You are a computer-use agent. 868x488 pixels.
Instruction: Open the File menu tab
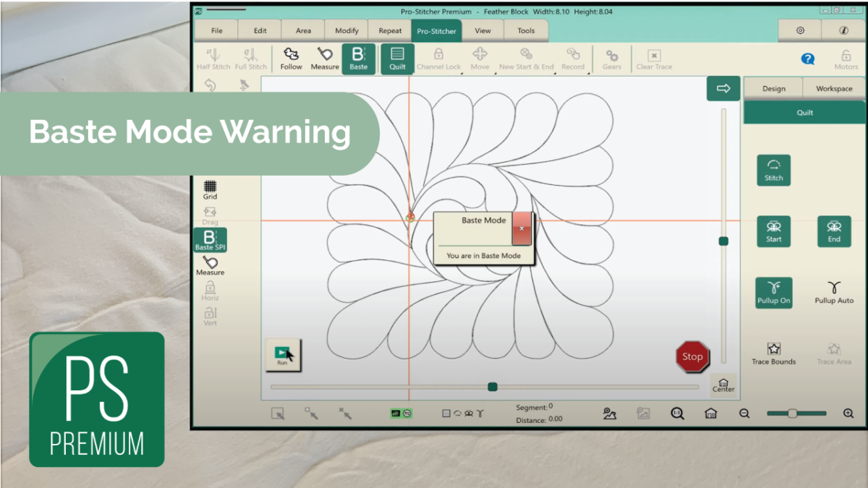click(x=216, y=31)
